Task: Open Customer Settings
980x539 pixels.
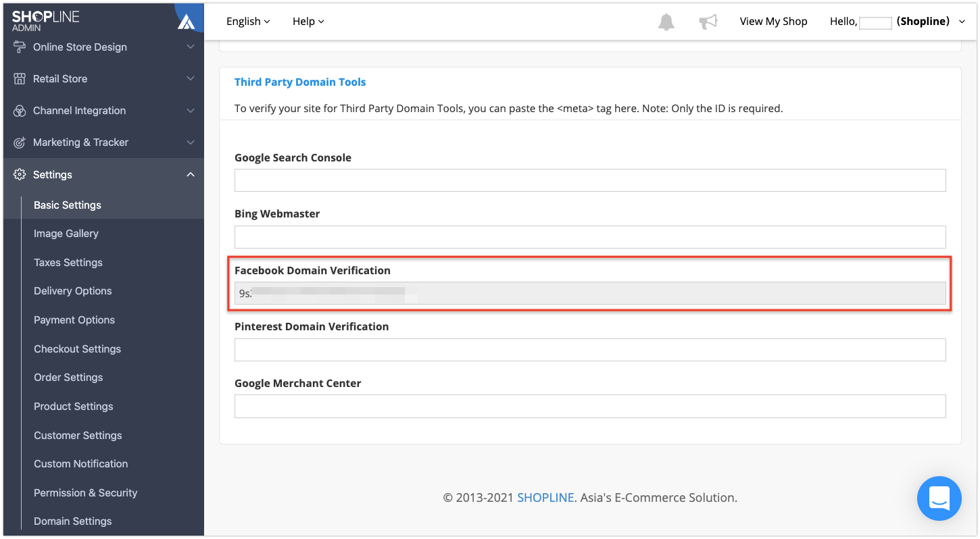Action: pyautogui.click(x=78, y=435)
